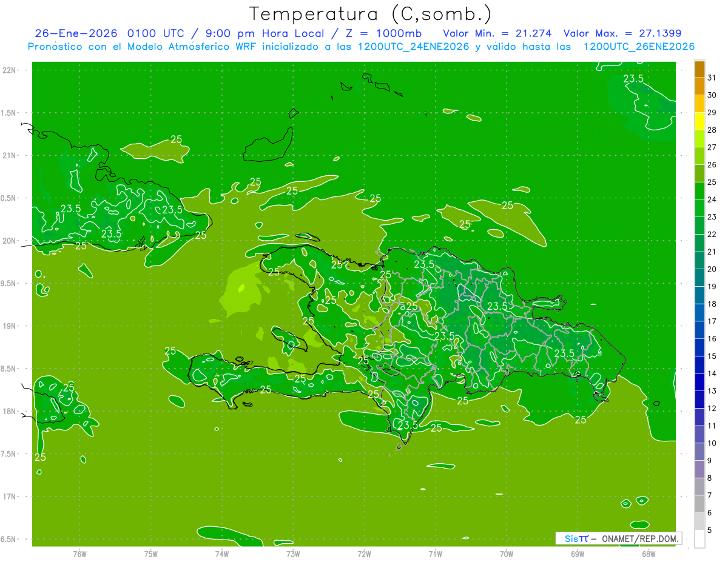Click the '18N' latitude axis label
This screenshot has height=562, width=728.
click(x=10, y=411)
